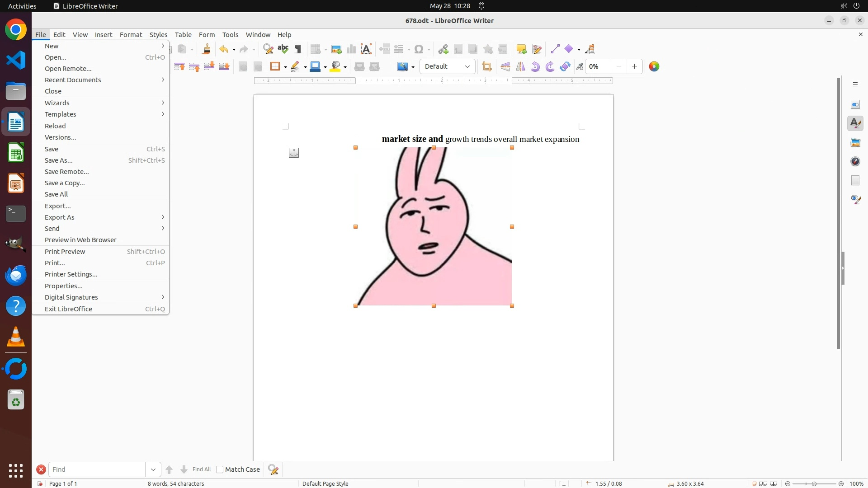Select Export... in the File menu
This screenshot has width=868, height=488.
[58, 206]
